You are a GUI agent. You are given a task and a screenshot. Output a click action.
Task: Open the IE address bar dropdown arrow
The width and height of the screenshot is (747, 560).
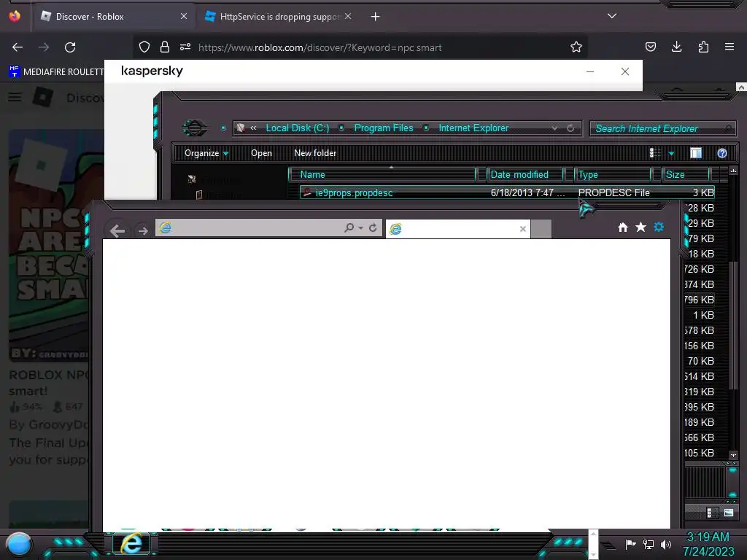pos(360,228)
